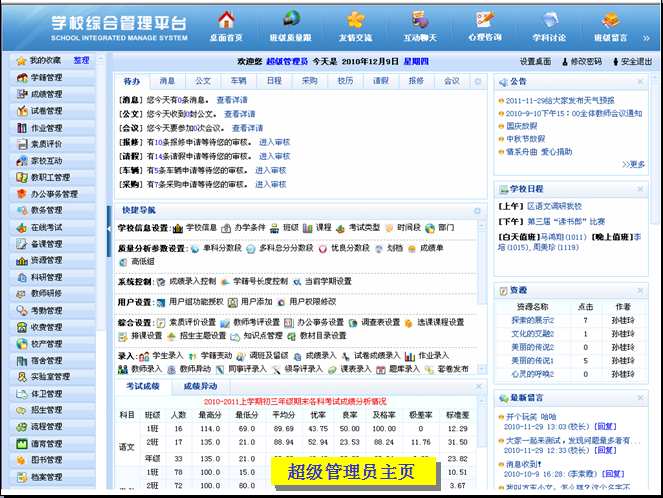Click 查看详请 link for 消息 row
The image size is (663, 498).
point(233,100)
